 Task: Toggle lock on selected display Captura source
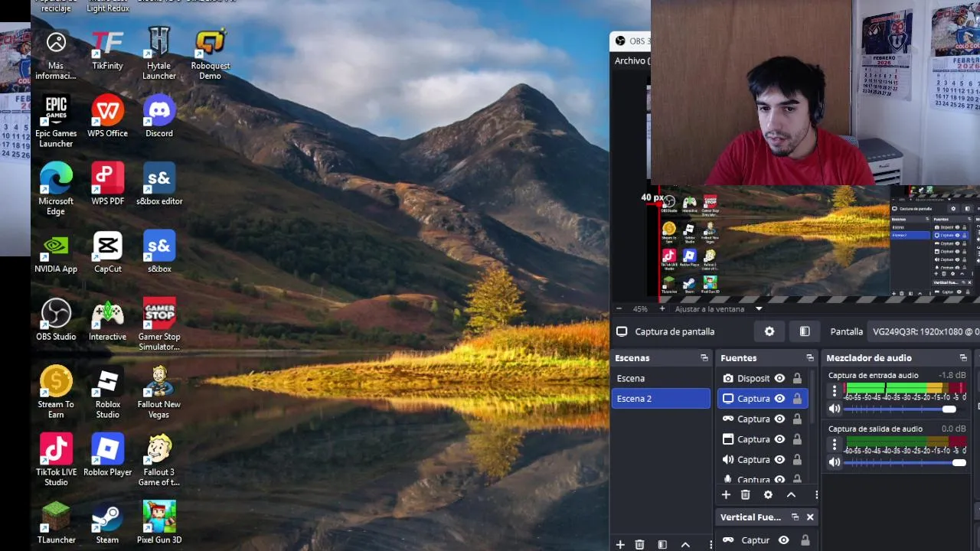[x=797, y=399]
